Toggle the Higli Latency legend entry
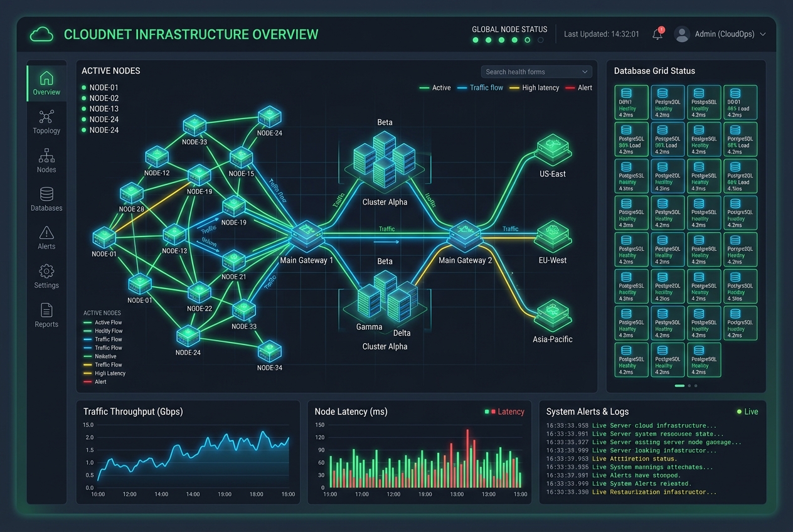 105,373
